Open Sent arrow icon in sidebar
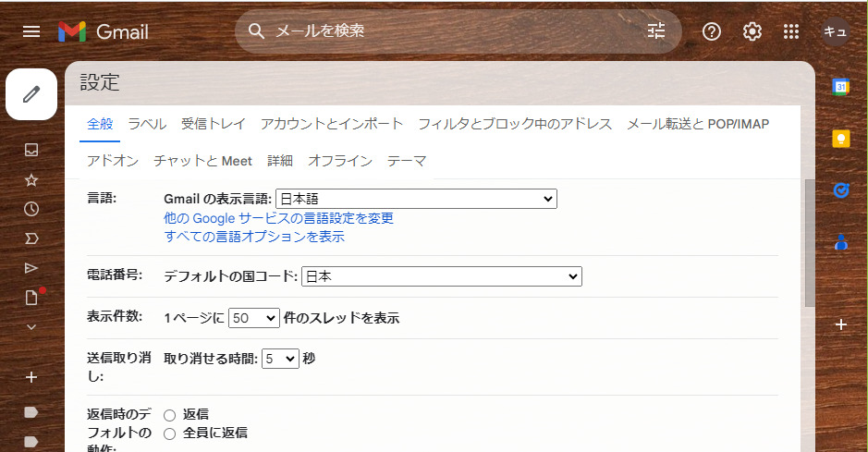The image size is (868, 452). [31, 268]
